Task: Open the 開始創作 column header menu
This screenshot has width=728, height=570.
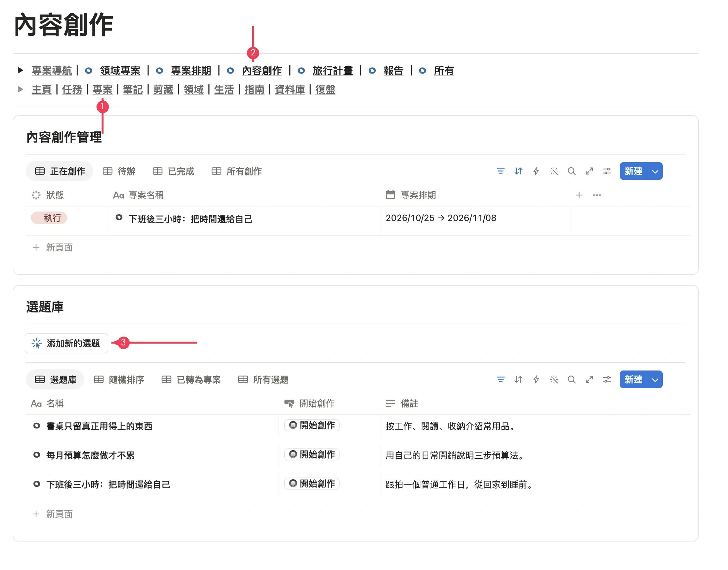Action: pos(309,403)
